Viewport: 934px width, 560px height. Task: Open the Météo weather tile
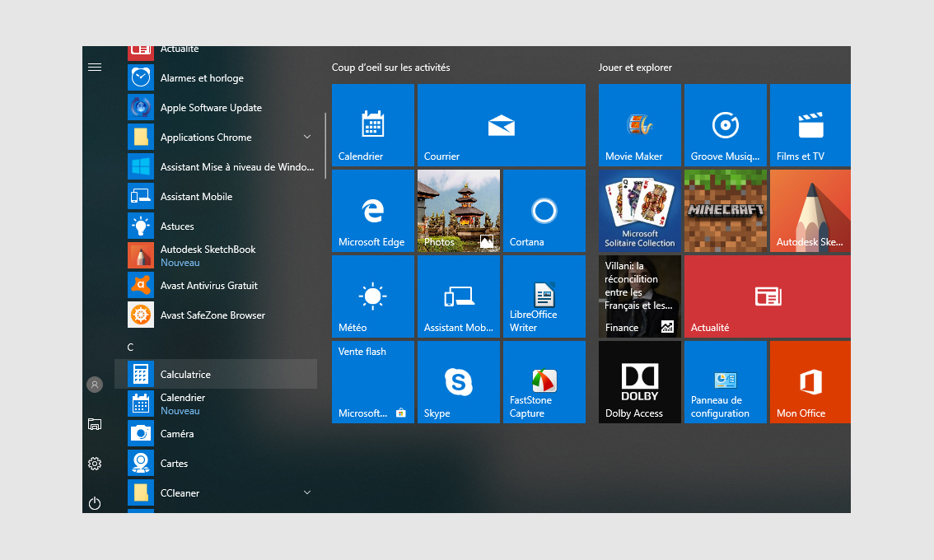tap(373, 296)
